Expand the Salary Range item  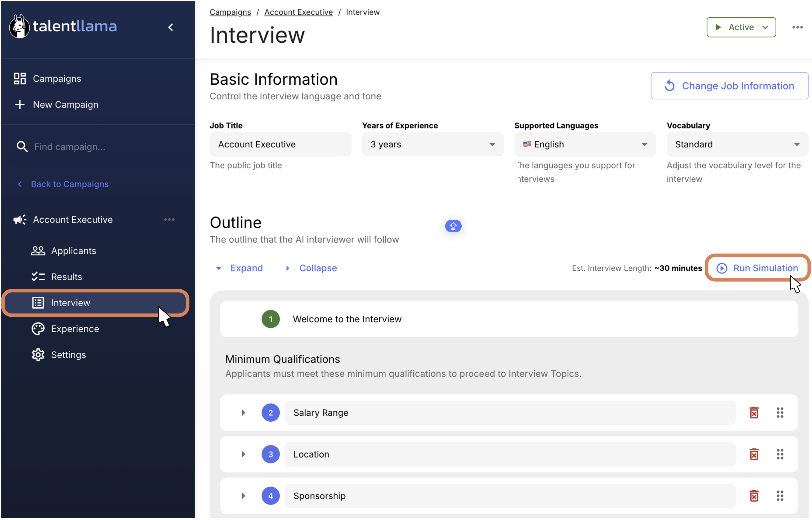pyautogui.click(x=243, y=413)
